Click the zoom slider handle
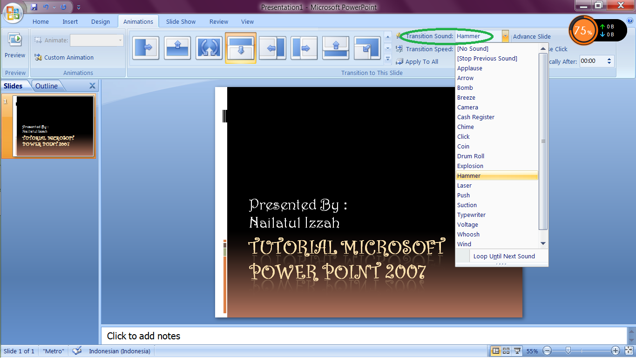Screen dimensions: 636x364 568,351
